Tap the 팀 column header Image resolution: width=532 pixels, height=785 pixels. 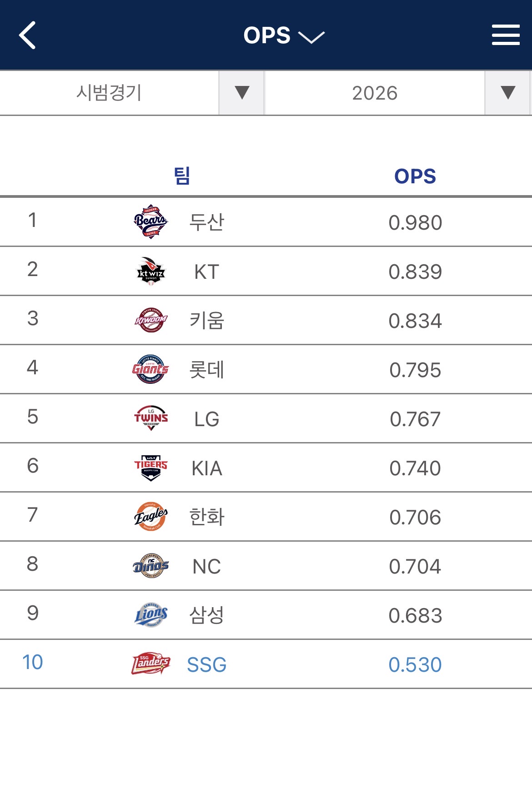tap(182, 176)
